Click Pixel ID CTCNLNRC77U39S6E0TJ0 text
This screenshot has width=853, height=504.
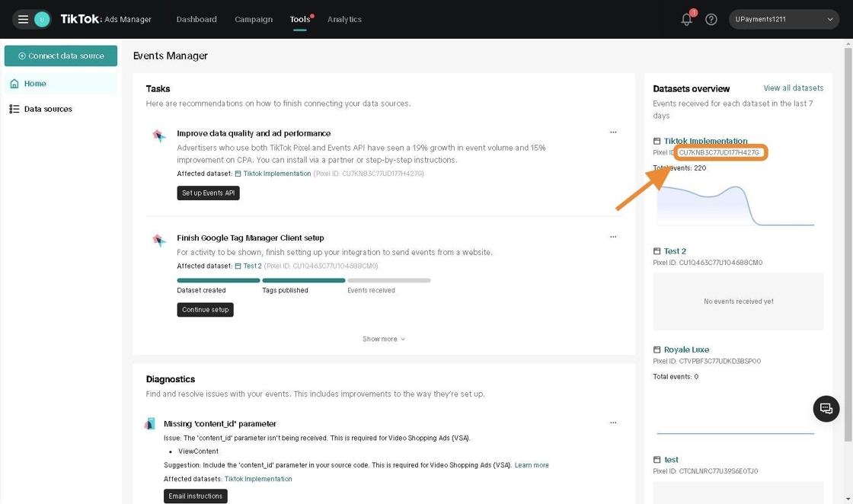pyautogui.click(x=705, y=471)
